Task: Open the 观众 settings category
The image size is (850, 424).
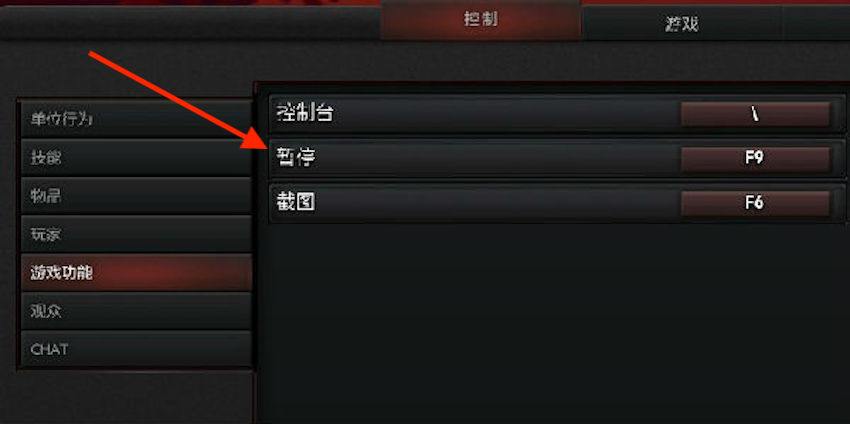Action: (x=136, y=311)
